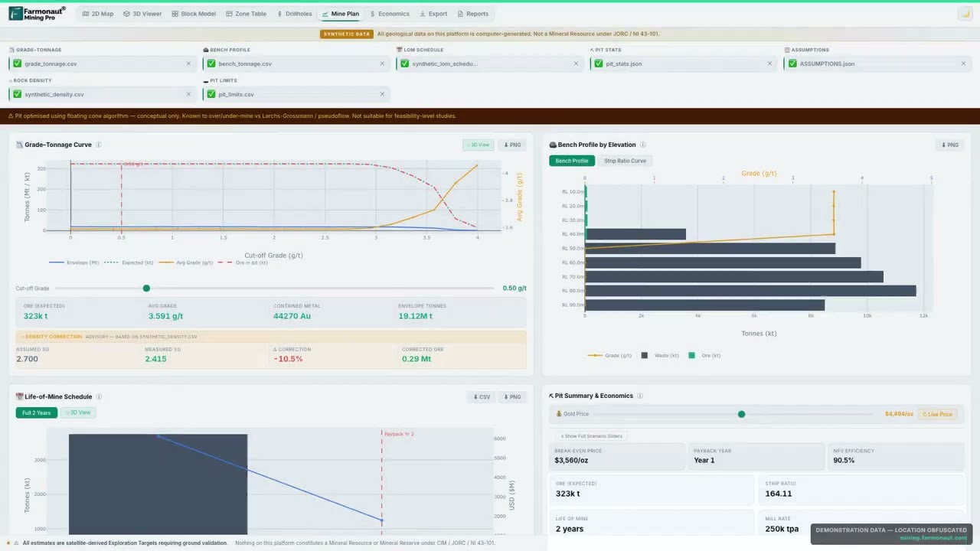Expand Show Full Scenario Sliders
This screenshot has width=980, height=551.
pos(591,436)
